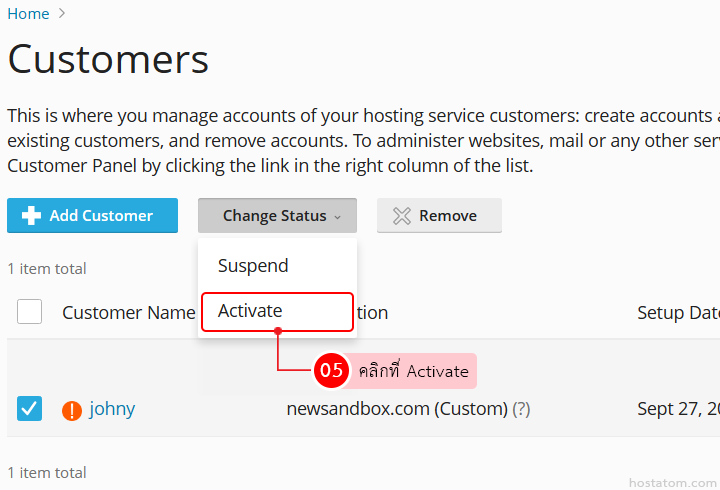Uncheck the checkbox for customer johny
The image size is (720, 490).
(x=30, y=408)
